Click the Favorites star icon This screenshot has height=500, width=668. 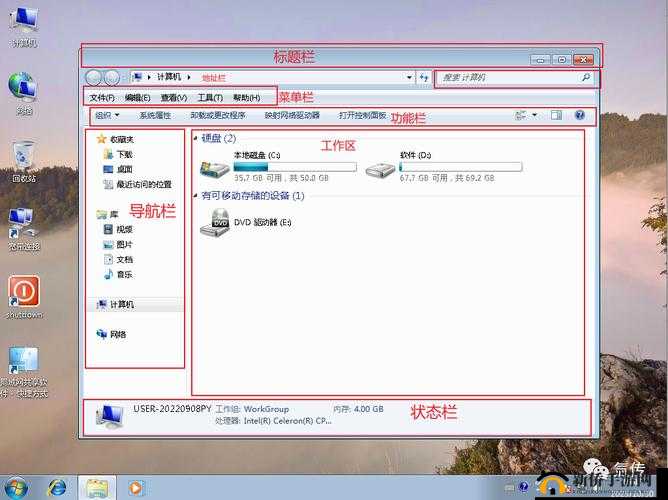(x=101, y=139)
